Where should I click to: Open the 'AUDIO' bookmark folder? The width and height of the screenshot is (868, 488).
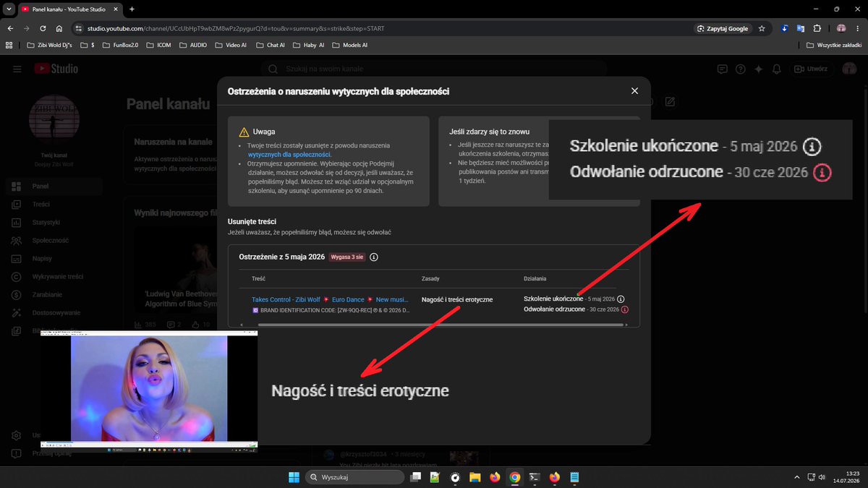point(192,45)
